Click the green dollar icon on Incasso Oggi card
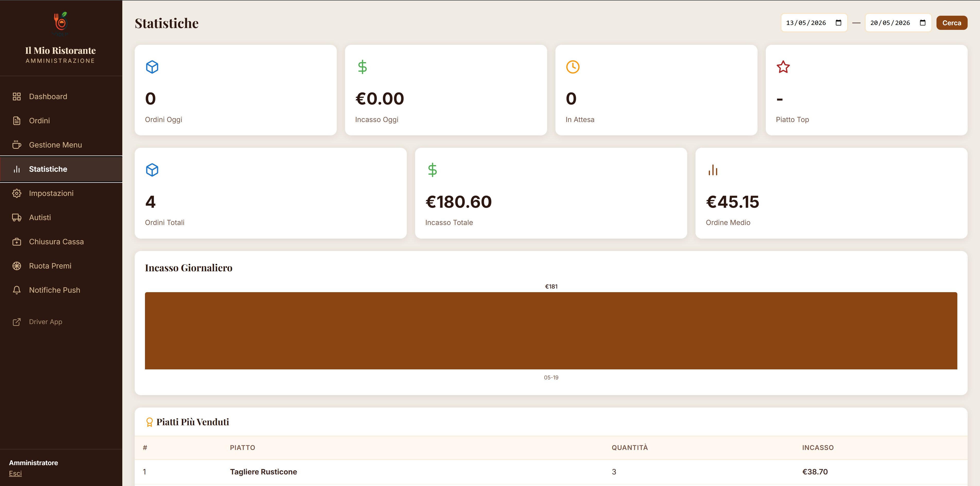Viewport: 980px width, 486px height. (x=363, y=67)
